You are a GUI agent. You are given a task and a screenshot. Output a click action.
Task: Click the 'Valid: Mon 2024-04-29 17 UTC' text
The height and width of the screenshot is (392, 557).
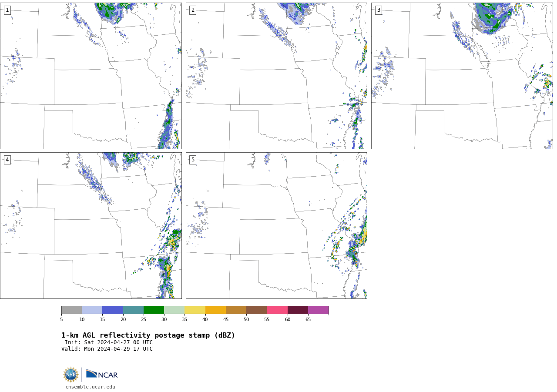[x=107, y=349]
